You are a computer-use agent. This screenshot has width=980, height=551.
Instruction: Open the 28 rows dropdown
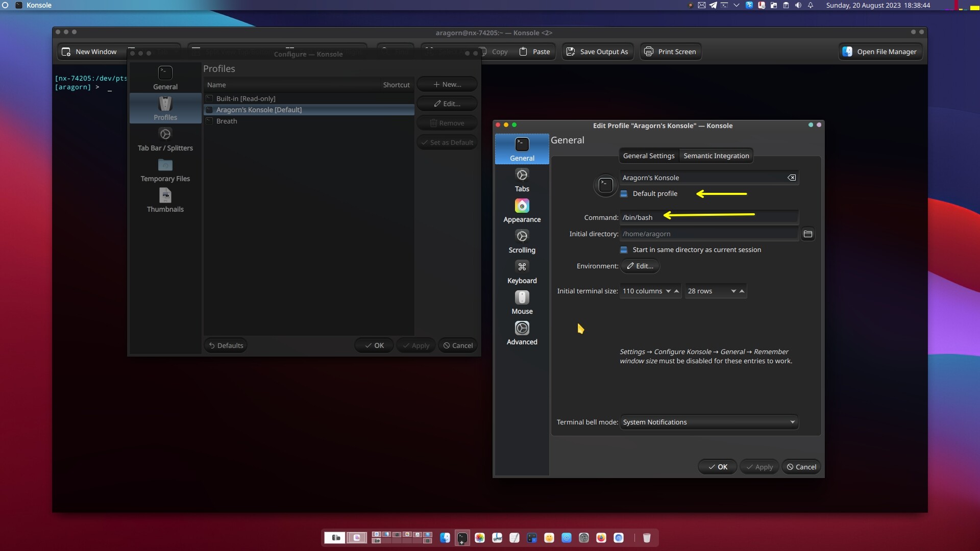click(734, 291)
